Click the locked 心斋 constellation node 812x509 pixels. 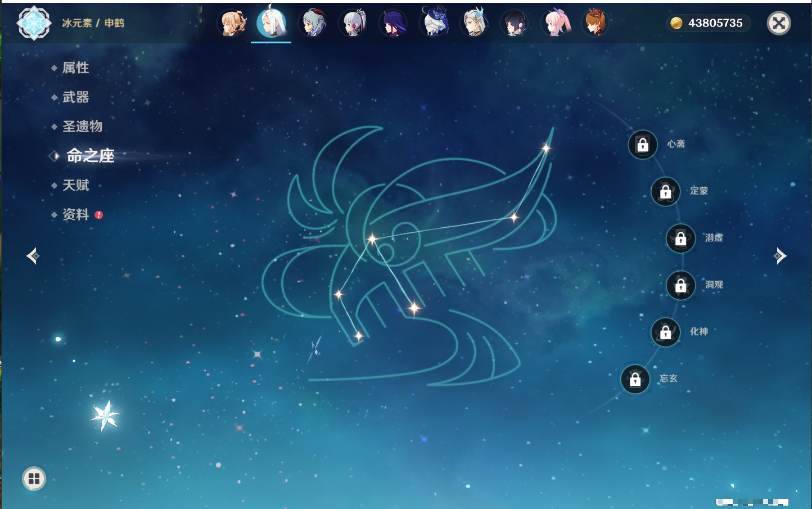click(x=643, y=145)
